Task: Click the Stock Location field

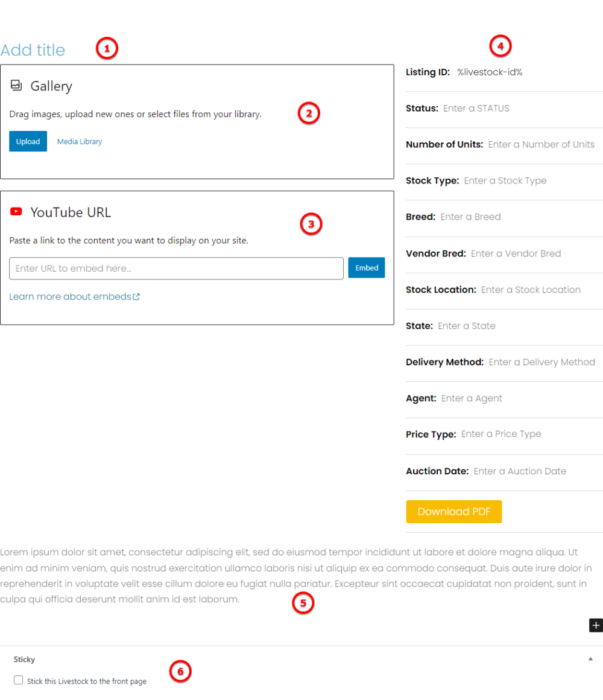Action: tap(531, 290)
